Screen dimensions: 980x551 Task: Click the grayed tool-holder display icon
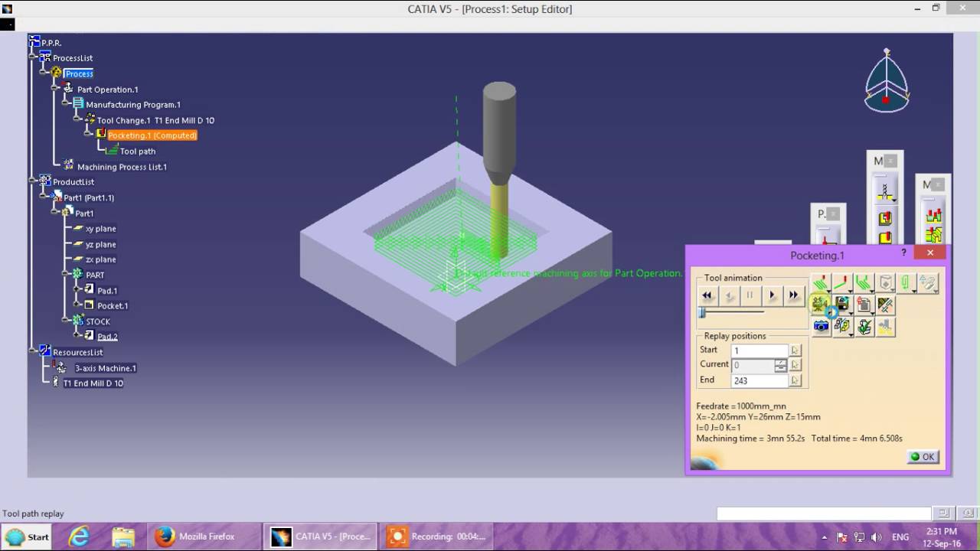[928, 283]
